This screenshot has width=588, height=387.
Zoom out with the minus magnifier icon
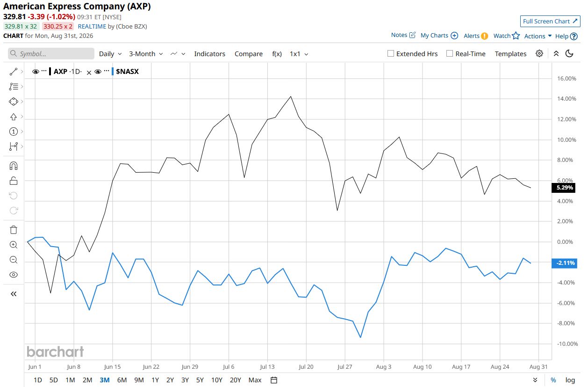click(x=14, y=260)
